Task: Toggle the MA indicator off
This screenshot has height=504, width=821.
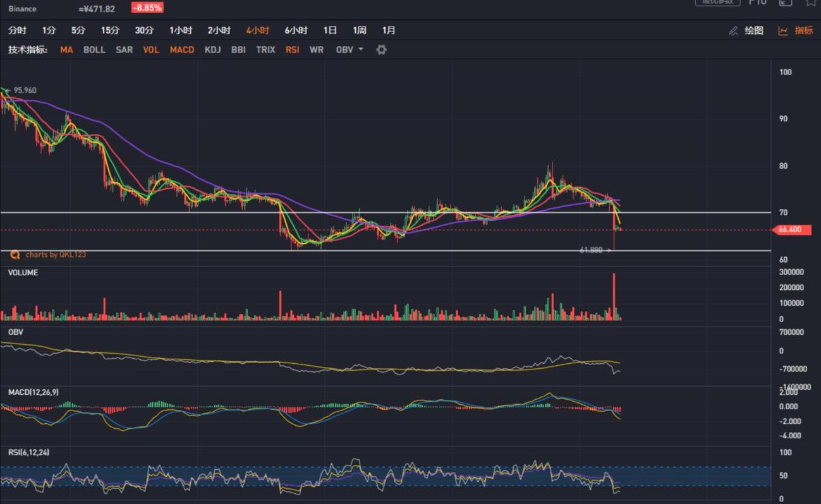Action: 66,49
